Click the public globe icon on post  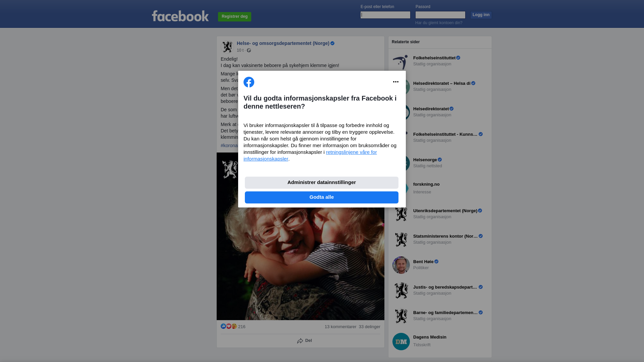click(x=249, y=50)
